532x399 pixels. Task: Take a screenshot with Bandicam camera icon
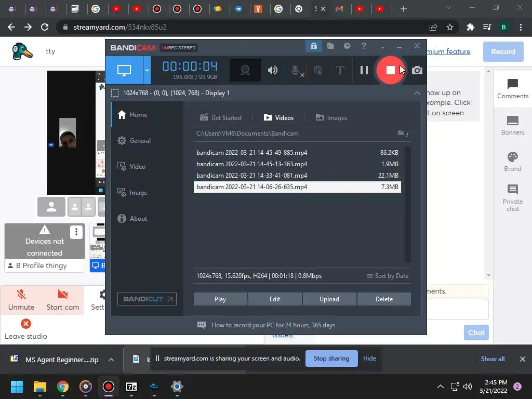click(417, 70)
